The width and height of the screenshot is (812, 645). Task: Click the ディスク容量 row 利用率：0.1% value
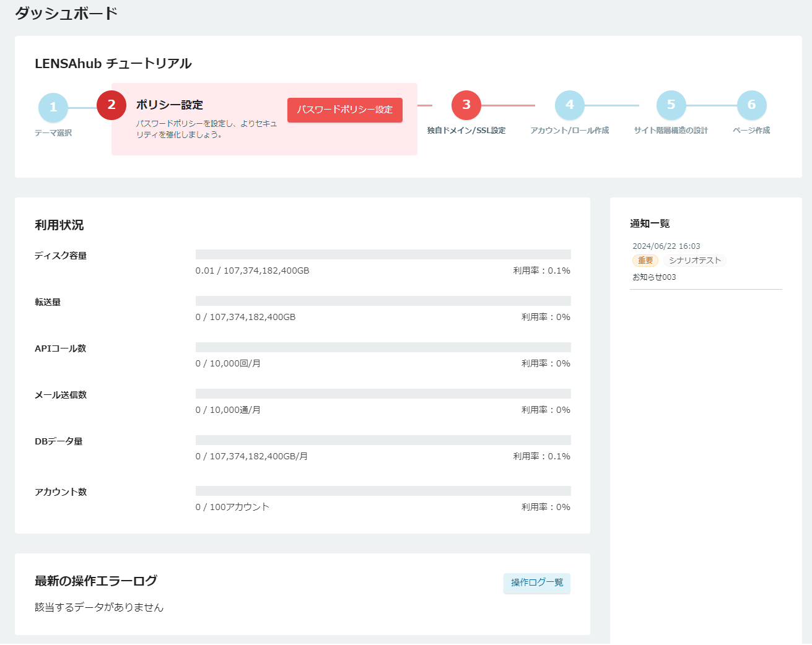[x=541, y=271]
